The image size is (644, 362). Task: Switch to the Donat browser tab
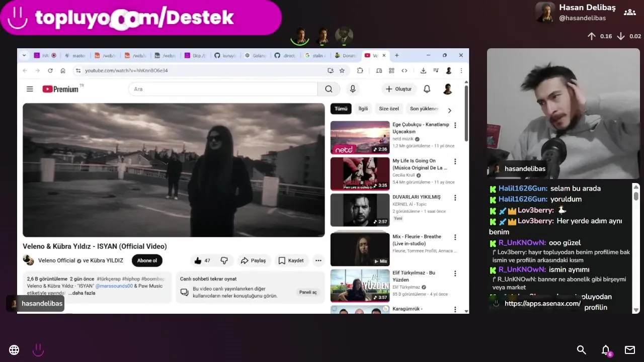[x=345, y=55]
